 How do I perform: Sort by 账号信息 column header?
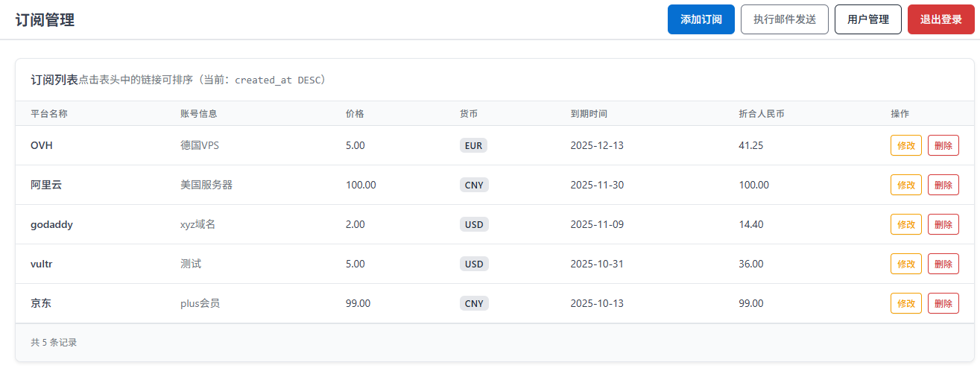pos(199,114)
